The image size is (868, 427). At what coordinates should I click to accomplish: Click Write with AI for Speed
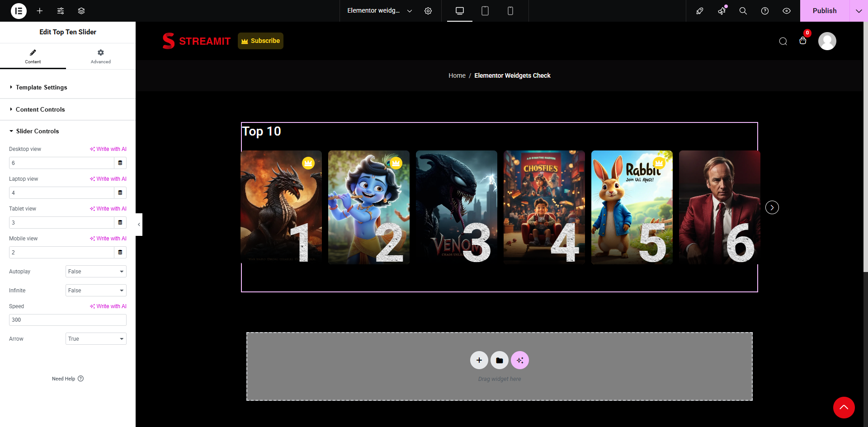[x=108, y=306]
